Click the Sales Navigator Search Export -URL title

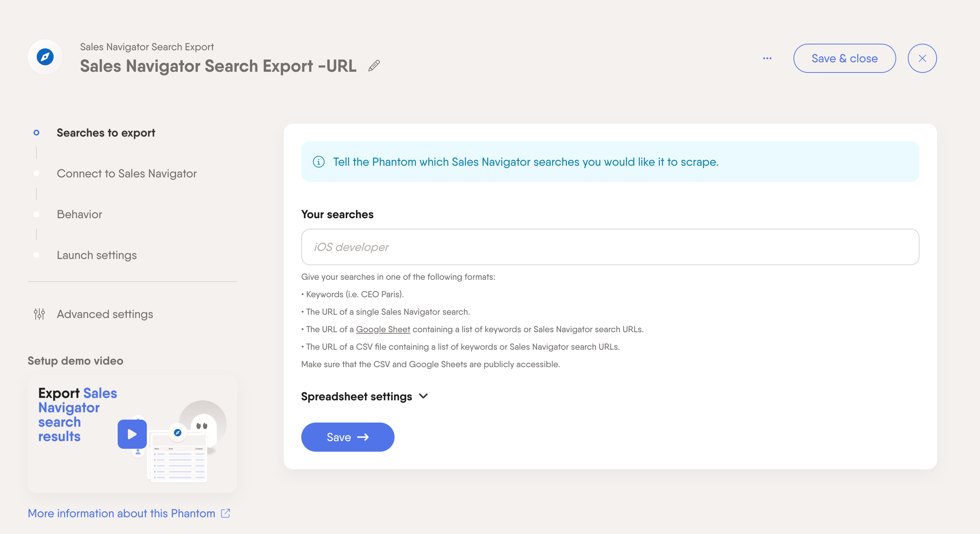pyautogui.click(x=218, y=66)
